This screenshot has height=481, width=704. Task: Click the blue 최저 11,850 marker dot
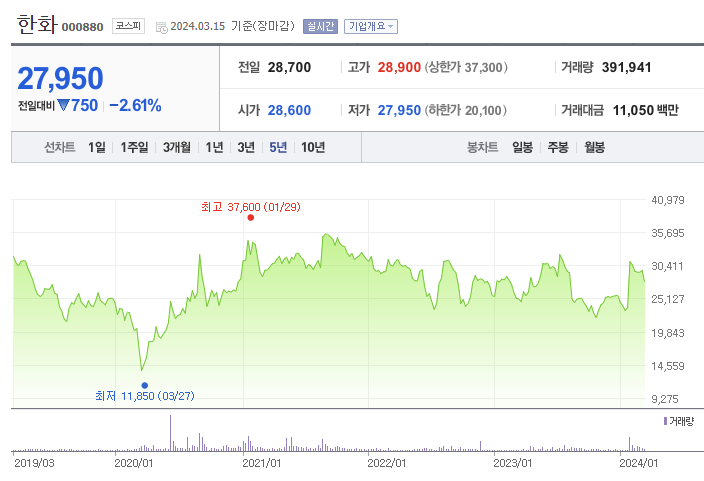[145, 385]
